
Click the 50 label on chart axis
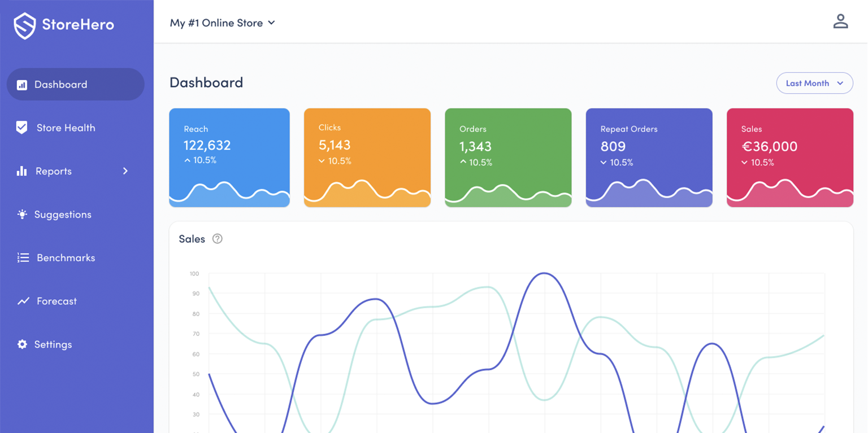point(196,374)
